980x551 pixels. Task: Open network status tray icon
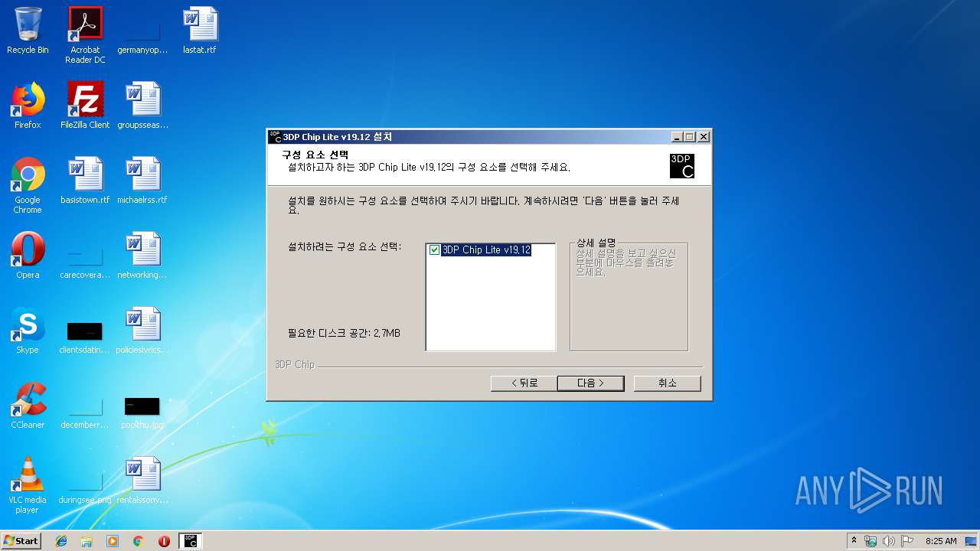point(871,540)
